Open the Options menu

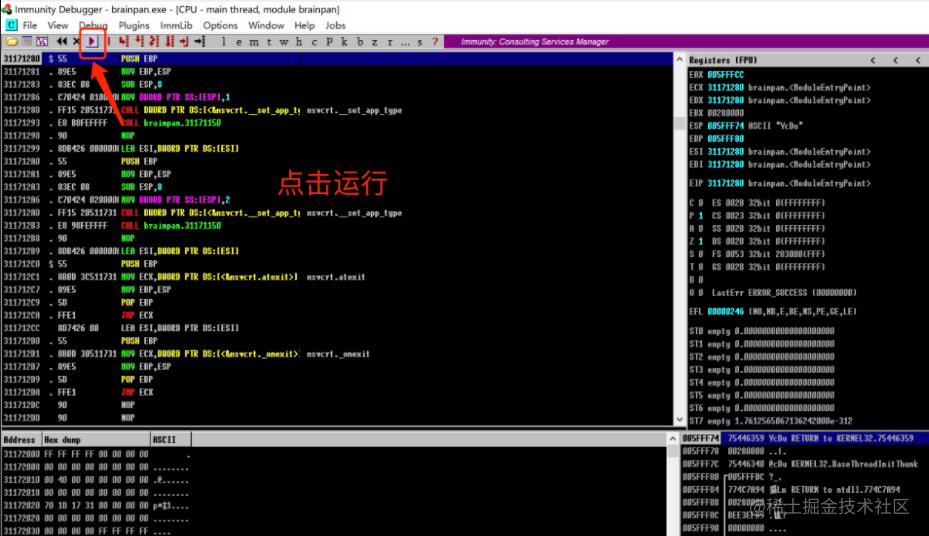[x=220, y=25]
